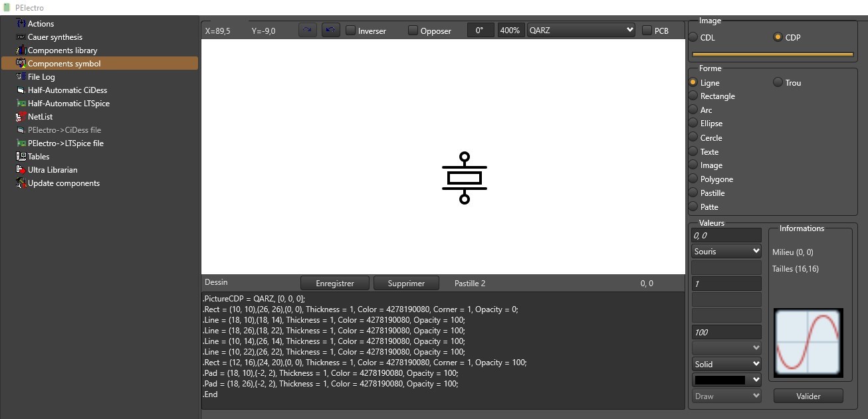The height and width of the screenshot is (419, 868).
Task: Tick the PCB checkbox
Action: tap(647, 31)
